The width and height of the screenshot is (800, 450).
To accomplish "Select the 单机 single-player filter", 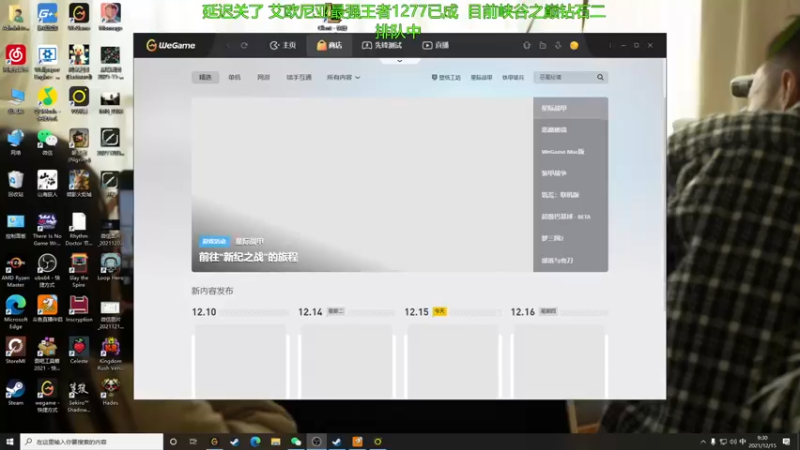I will click(x=234, y=77).
